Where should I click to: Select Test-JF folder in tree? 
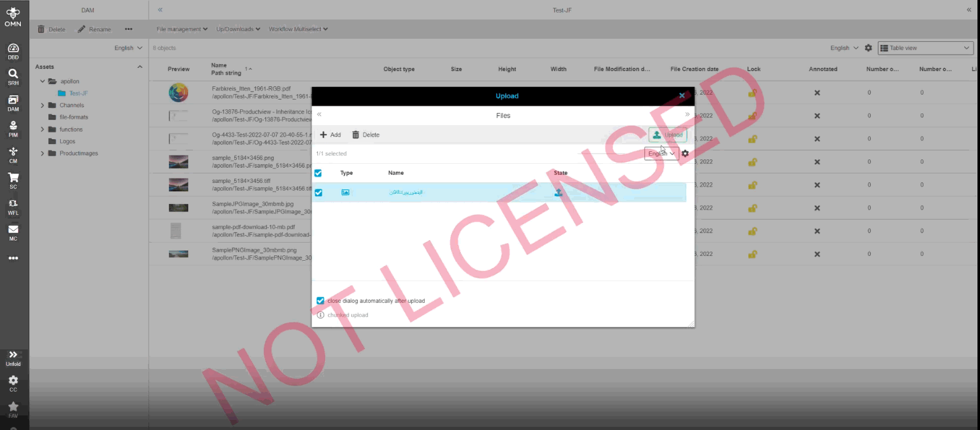[78, 93]
